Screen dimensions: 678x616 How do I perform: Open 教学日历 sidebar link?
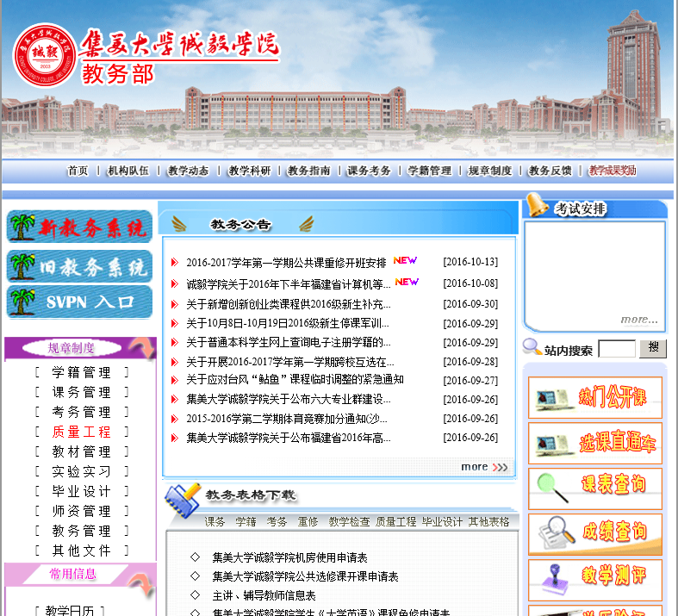[70, 610]
